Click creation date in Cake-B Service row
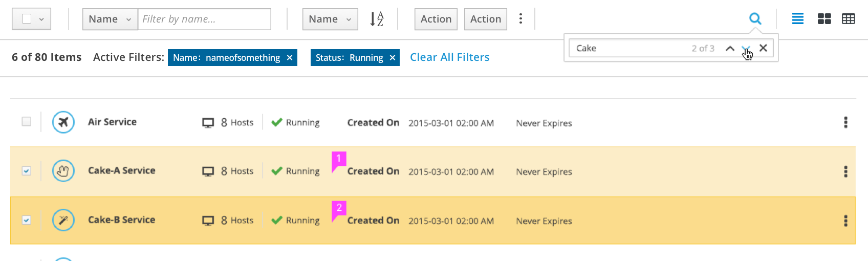This screenshot has height=261, width=868. tap(451, 221)
